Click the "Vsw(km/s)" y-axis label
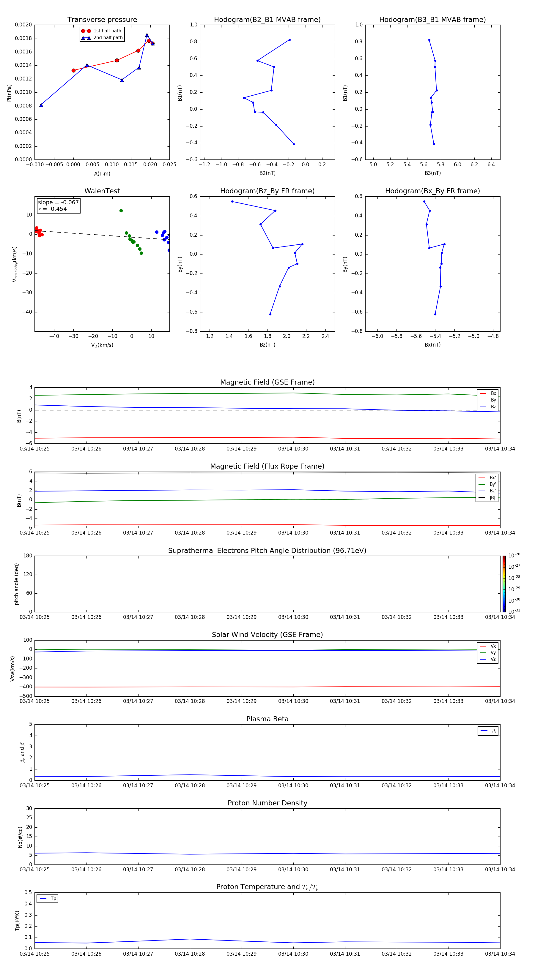Screen dimensions: 535x980 coord(12,668)
